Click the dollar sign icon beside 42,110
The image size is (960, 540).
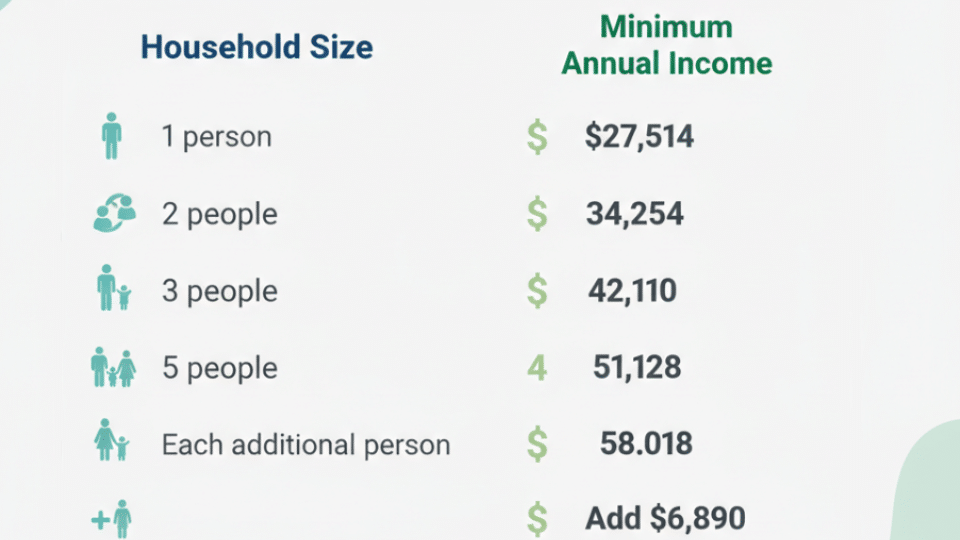coord(537,291)
